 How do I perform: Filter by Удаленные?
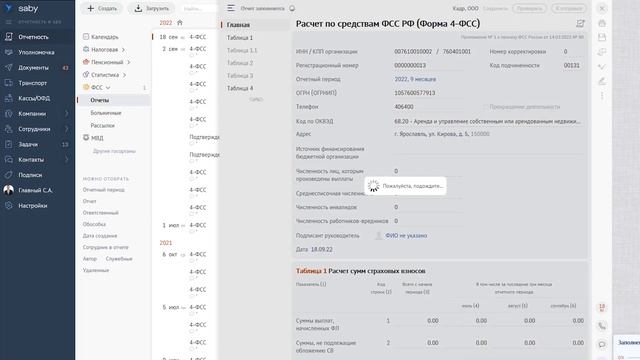click(x=96, y=270)
